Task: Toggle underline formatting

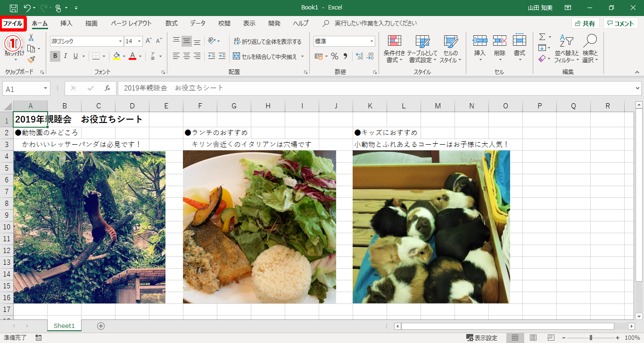Action: (75, 56)
